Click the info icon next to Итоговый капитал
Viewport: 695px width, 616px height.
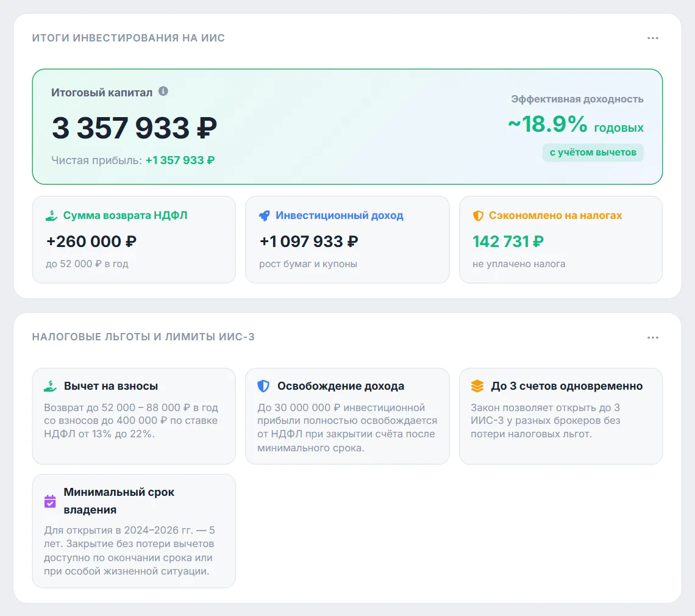[x=163, y=91]
